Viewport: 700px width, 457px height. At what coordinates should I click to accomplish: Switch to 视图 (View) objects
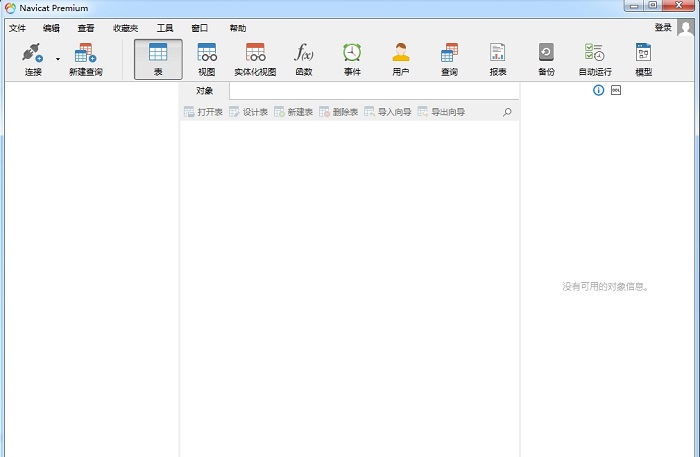[206, 59]
